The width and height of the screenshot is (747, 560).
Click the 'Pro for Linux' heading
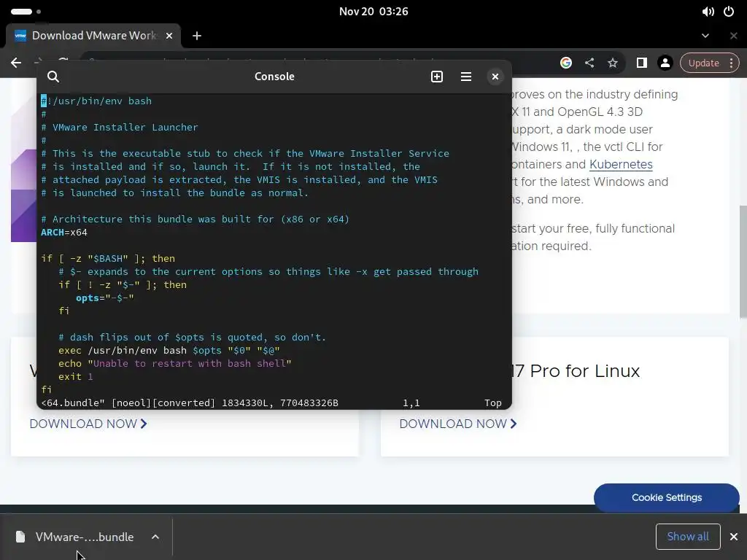[x=584, y=371]
